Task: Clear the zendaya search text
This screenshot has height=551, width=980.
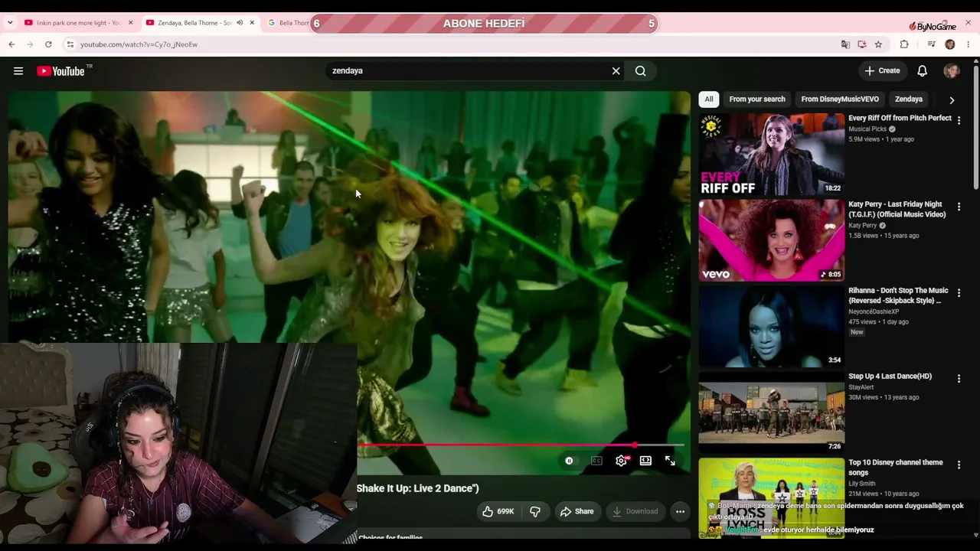Action: click(x=616, y=71)
